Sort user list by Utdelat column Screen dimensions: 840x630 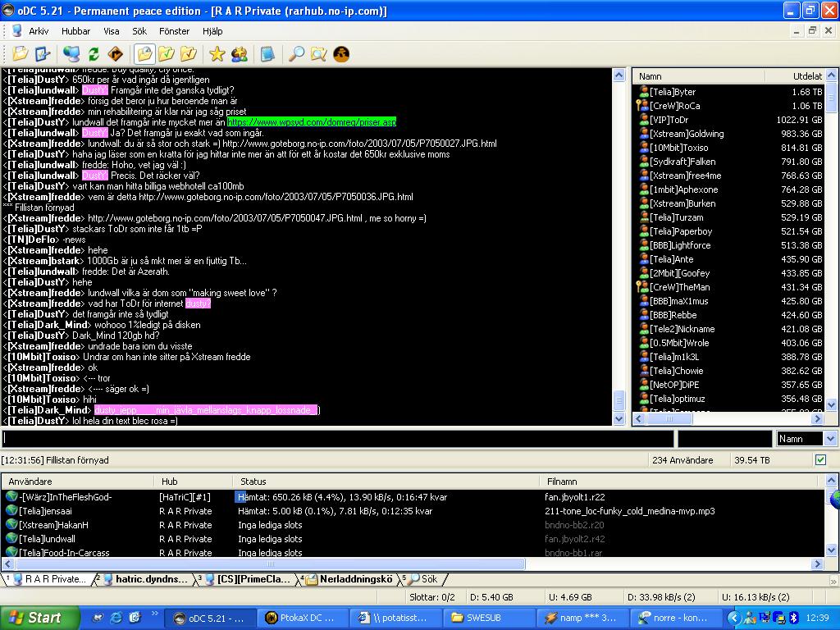(x=794, y=76)
